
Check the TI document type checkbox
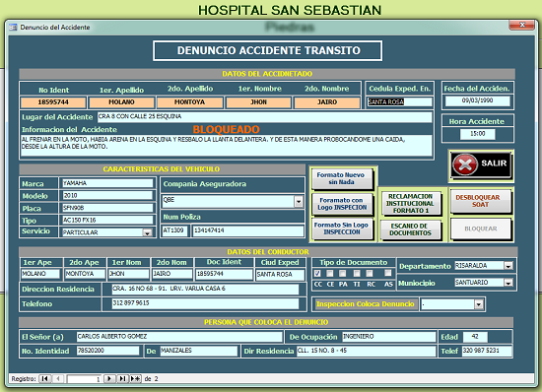[x=357, y=274]
